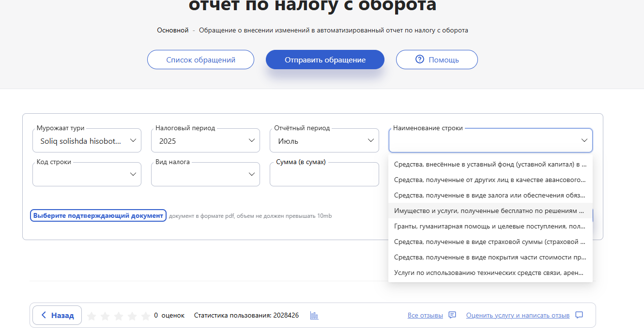Open the Отчётный период month dropdown
644x334 pixels.
click(324, 141)
